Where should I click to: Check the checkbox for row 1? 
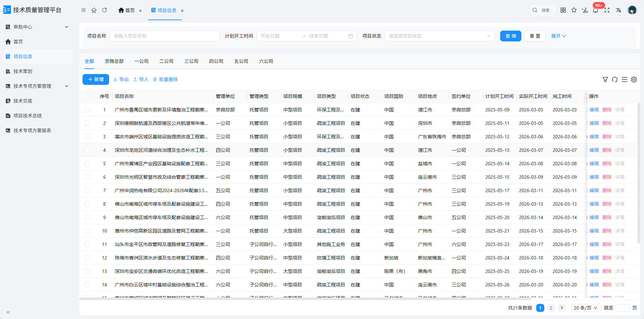88,110
